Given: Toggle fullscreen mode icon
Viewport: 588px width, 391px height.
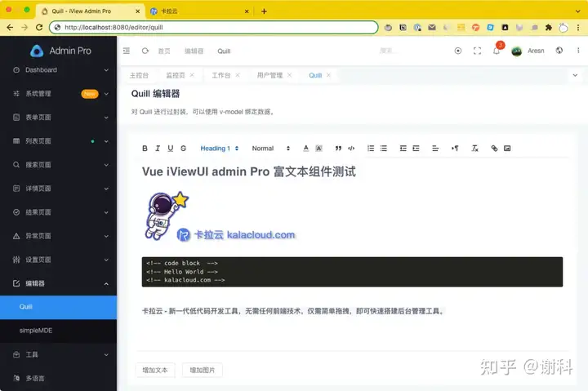Looking at the screenshot, I should (477, 51).
